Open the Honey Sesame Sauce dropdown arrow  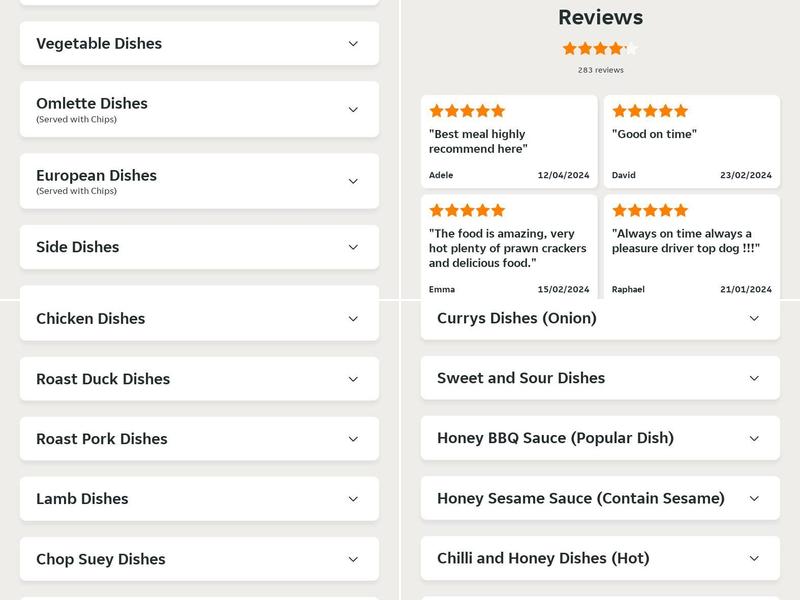coord(754,498)
